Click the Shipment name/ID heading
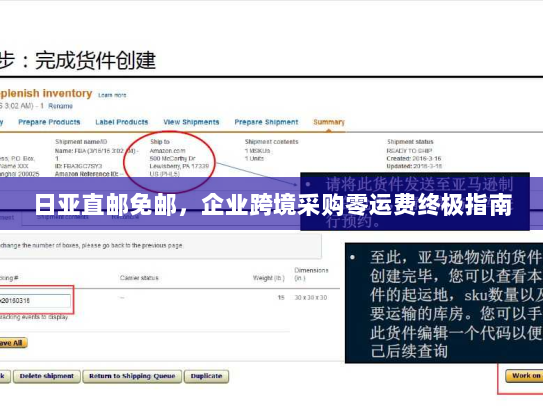Viewport: 543px width, 408px height. pyautogui.click(x=81, y=142)
